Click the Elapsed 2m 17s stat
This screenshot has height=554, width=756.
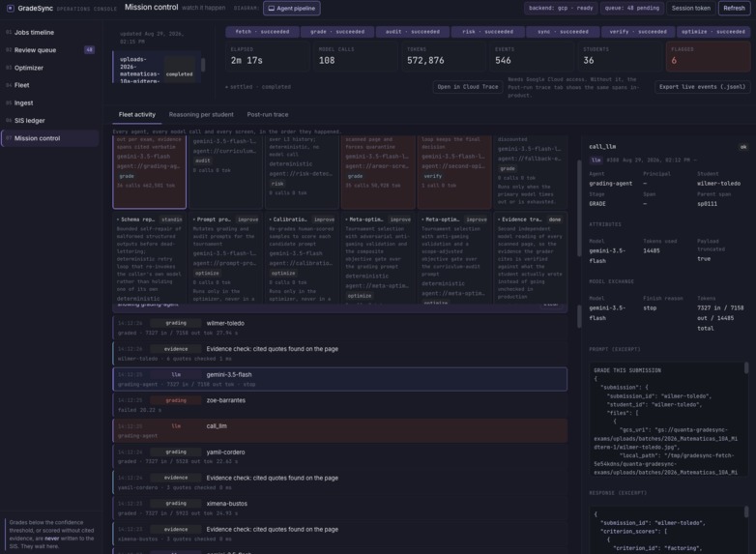click(x=268, y=56)
